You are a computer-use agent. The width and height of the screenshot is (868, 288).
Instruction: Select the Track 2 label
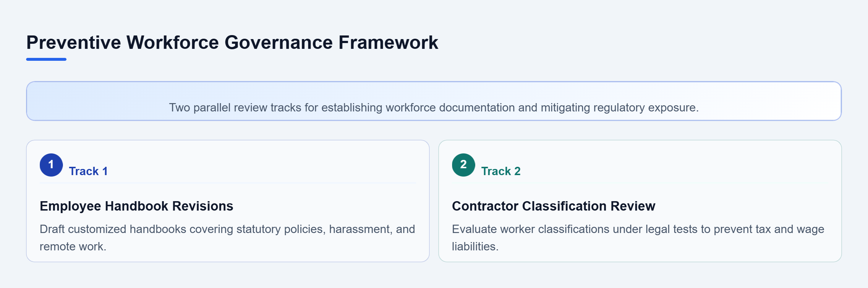[x=501, y=171]
